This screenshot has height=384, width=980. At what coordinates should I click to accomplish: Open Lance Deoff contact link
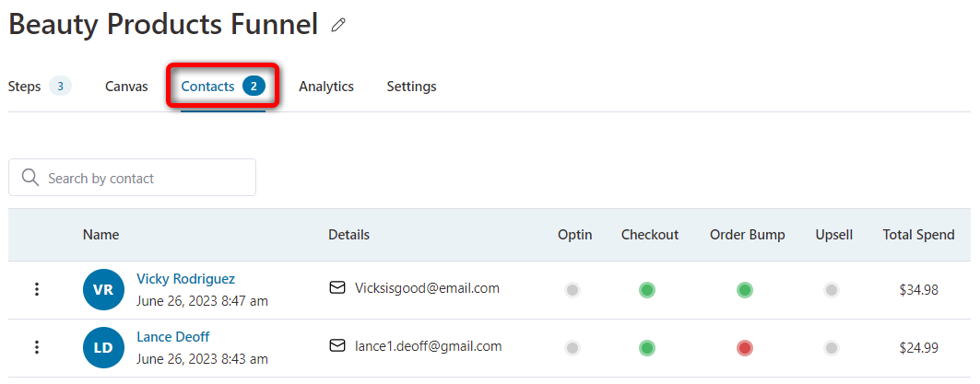[x=173, y=336]
